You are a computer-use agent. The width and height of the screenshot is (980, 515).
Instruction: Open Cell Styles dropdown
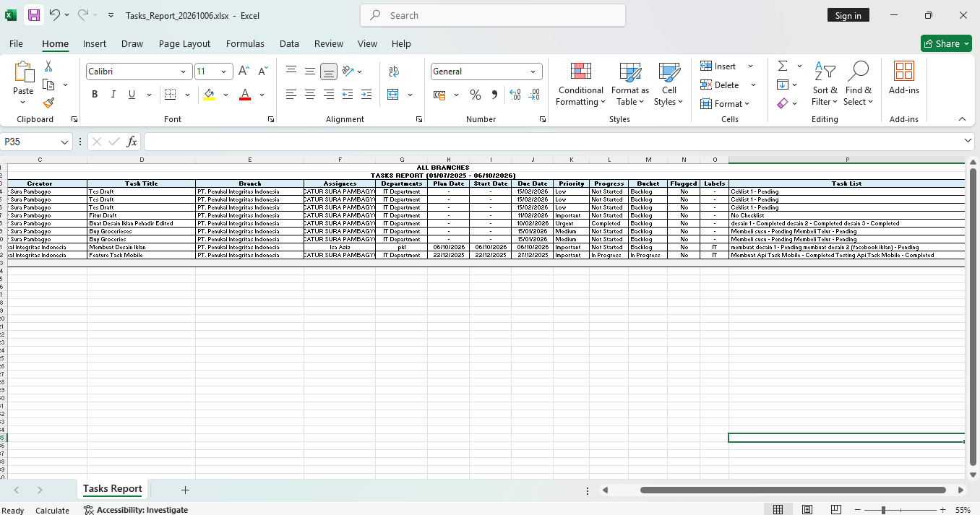click(x=669, y=85)
